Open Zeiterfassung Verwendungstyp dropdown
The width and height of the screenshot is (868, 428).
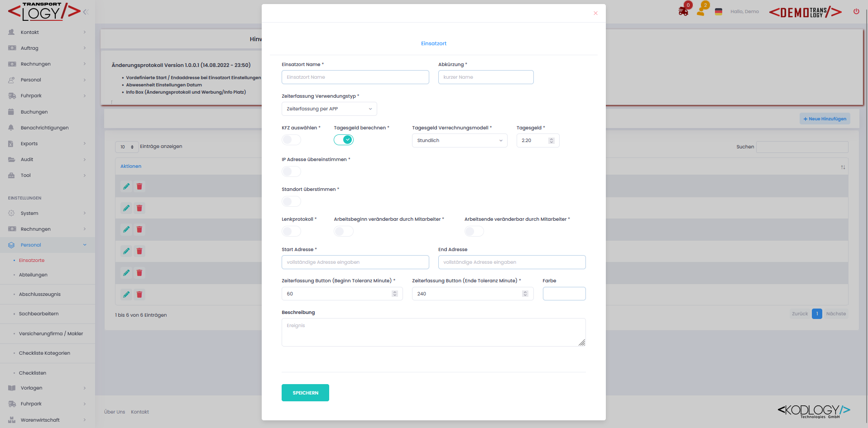(329, 109)
